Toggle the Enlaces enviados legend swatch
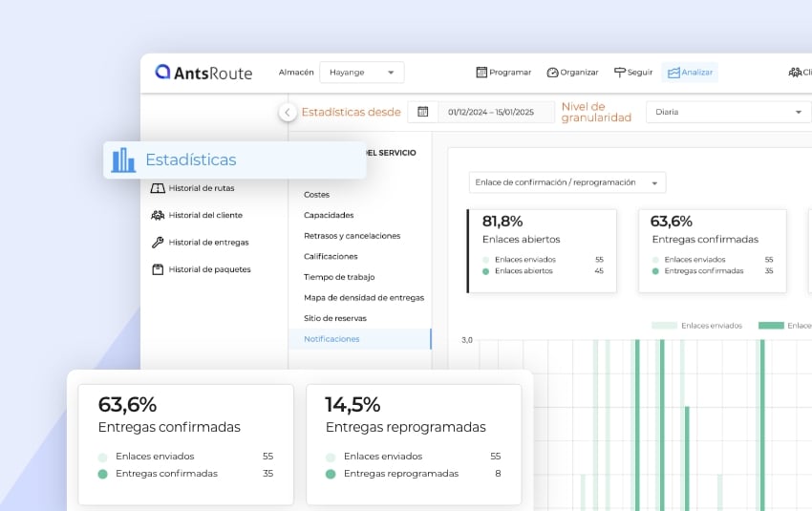Viewport: 812px width, 511px height. coord(664,326)
